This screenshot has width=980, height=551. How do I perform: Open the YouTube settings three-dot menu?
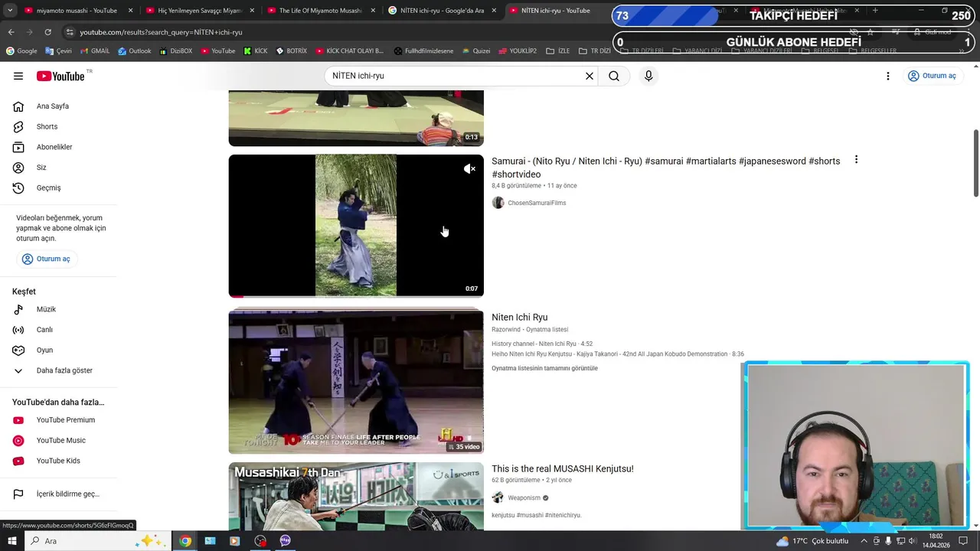pyautogui.click(x=887, y=76)
